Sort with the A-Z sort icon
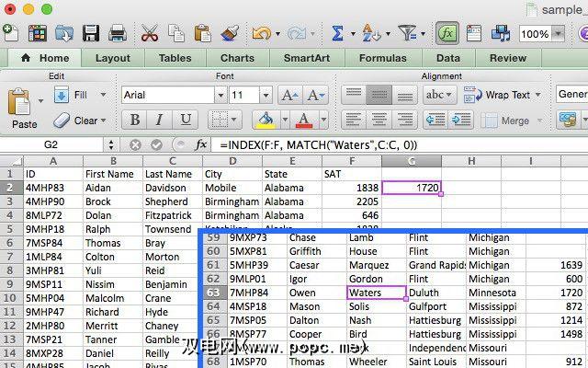588x368 pixels. tap(371, 33)
